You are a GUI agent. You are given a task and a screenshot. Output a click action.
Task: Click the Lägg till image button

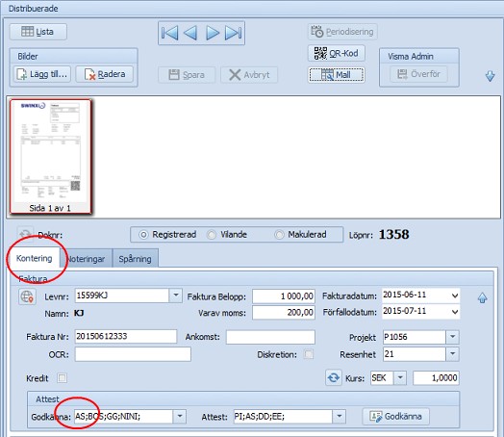42,74
